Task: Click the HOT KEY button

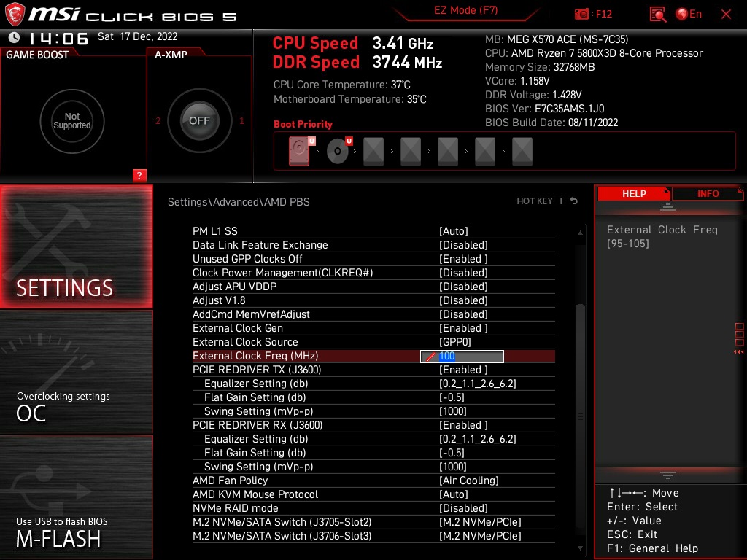Action: (535, 201)
